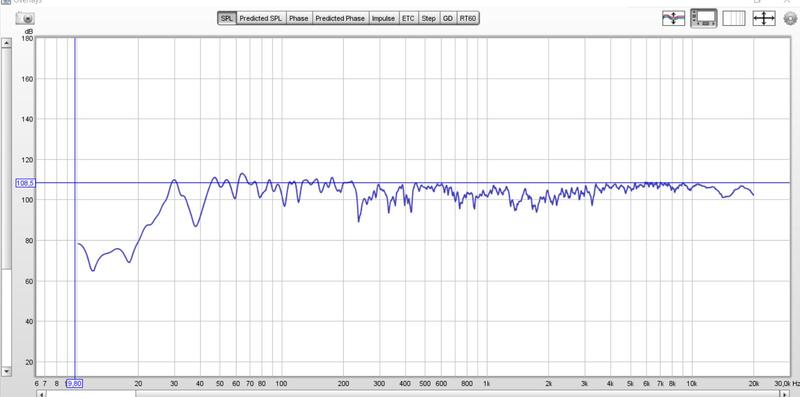
Task: Open the RT60 tab
Action: pyautogui.click(x=467, y=18)
